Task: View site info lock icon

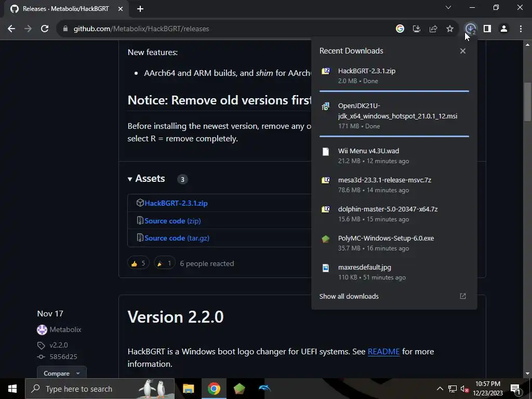Action: click(65, 29)
